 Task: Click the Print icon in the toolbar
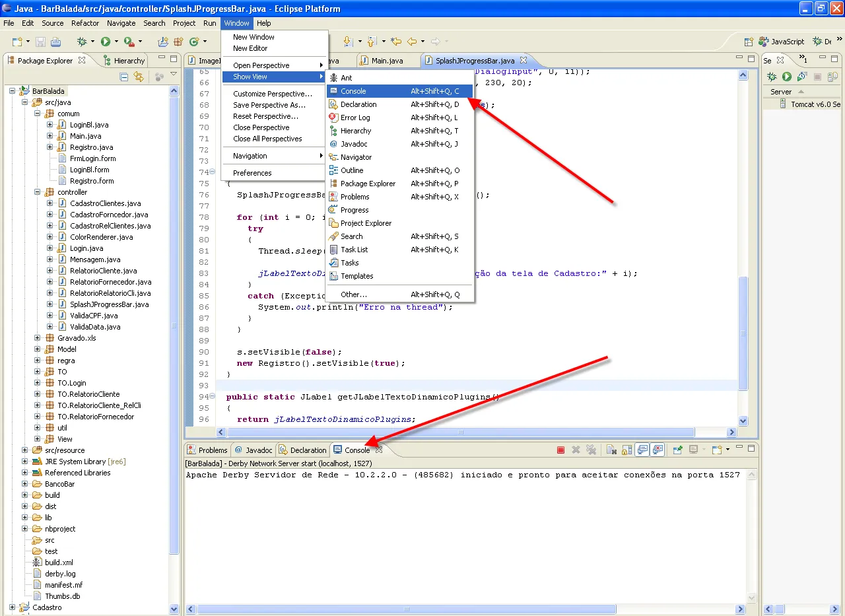pyautogui.click(x=56, y=42)
